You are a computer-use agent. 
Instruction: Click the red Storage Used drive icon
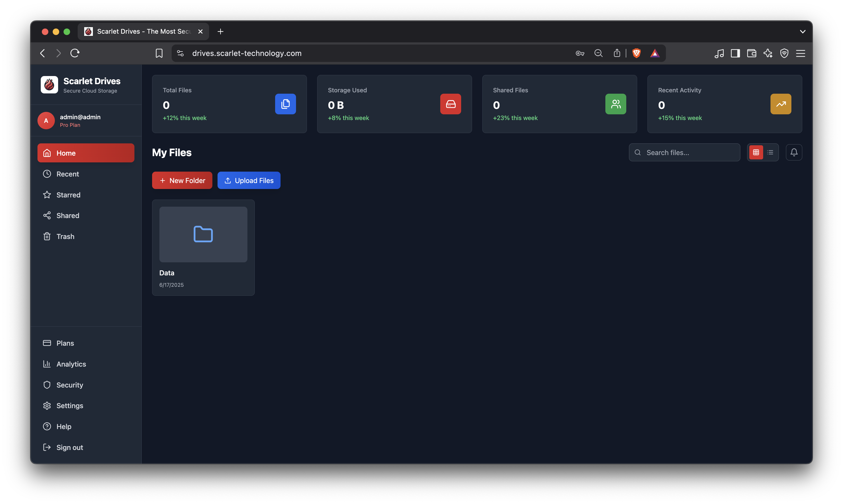point(450,104)
